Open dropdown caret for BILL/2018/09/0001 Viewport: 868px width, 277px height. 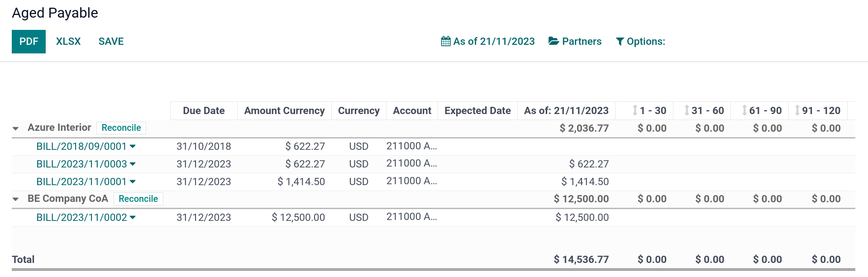tap(133, 146)
